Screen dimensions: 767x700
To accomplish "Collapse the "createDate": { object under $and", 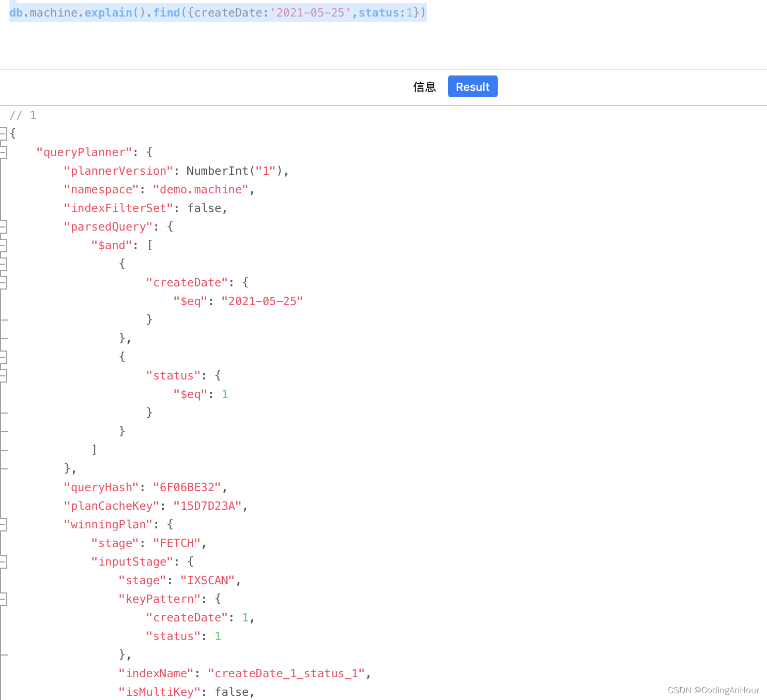I will (x=3, y=282).
